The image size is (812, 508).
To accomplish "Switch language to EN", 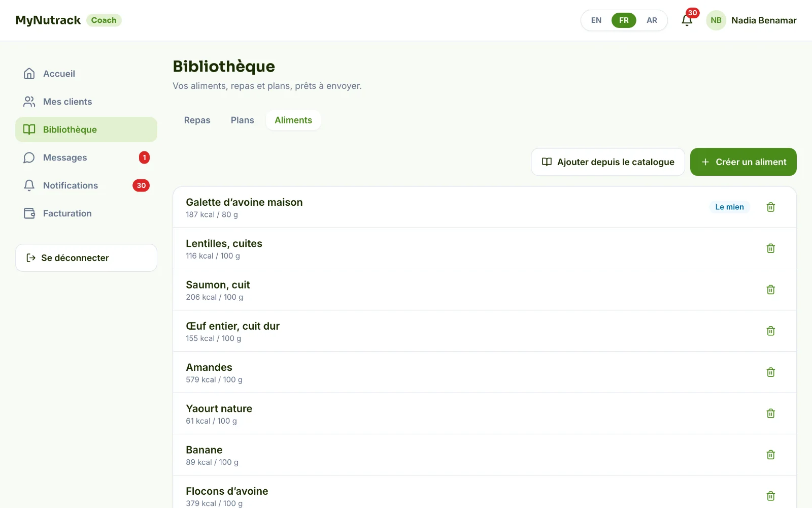I will pyautogui.click(x=596, y=20).
